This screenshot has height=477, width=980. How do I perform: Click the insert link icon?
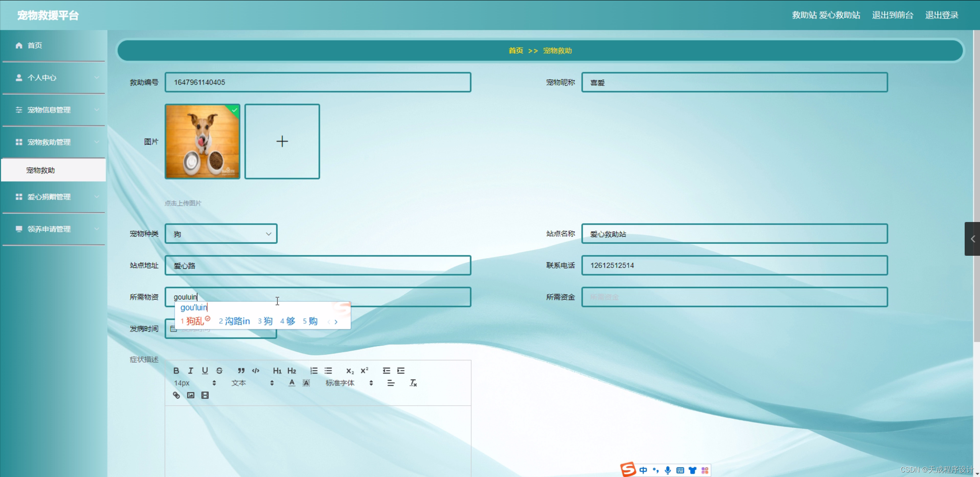click(x=176, y=395)
